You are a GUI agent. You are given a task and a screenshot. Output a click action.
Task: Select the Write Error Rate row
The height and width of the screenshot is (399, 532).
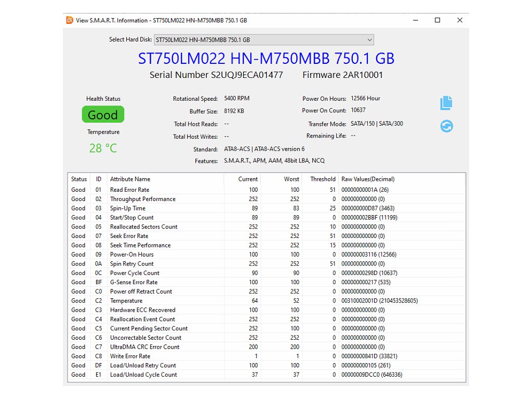click(267, 356)
